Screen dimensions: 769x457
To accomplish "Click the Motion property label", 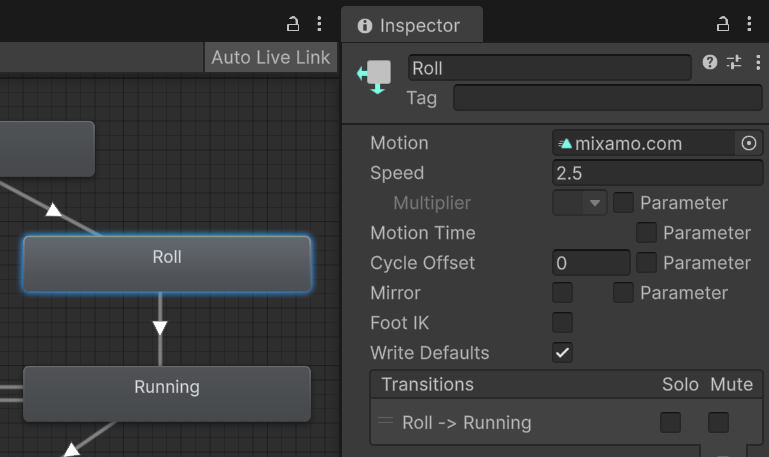I will coord(399,143).
